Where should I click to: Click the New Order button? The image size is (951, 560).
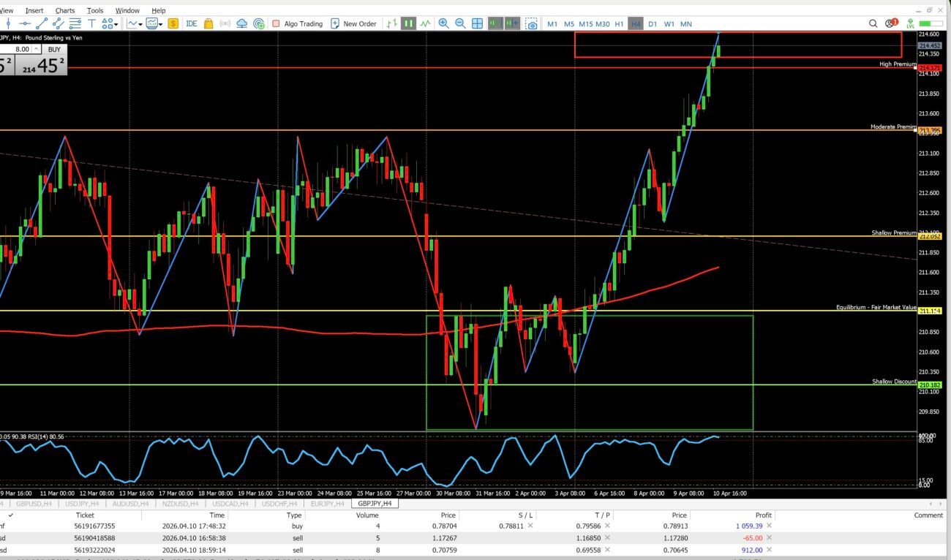pos(353,23)
